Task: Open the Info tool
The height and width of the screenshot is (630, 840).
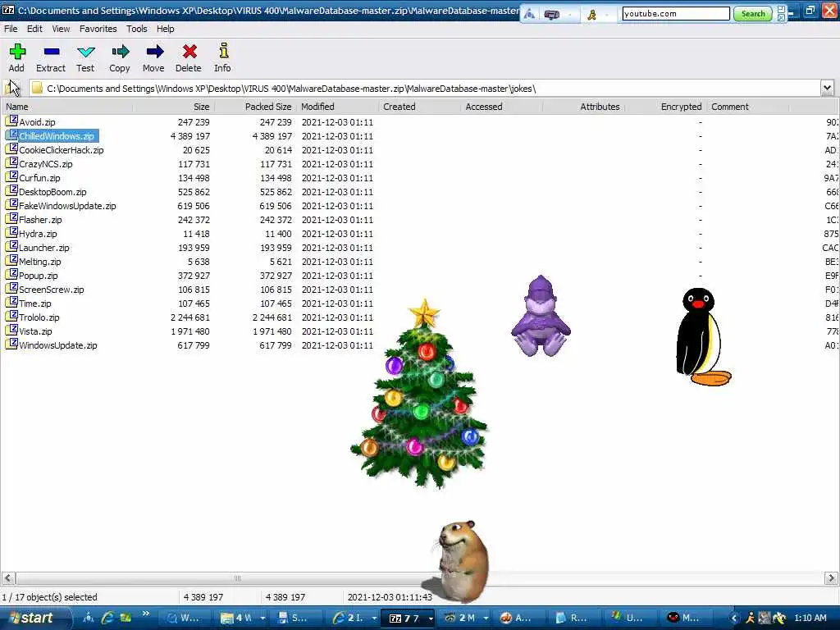Action: [x=223, y=51]
